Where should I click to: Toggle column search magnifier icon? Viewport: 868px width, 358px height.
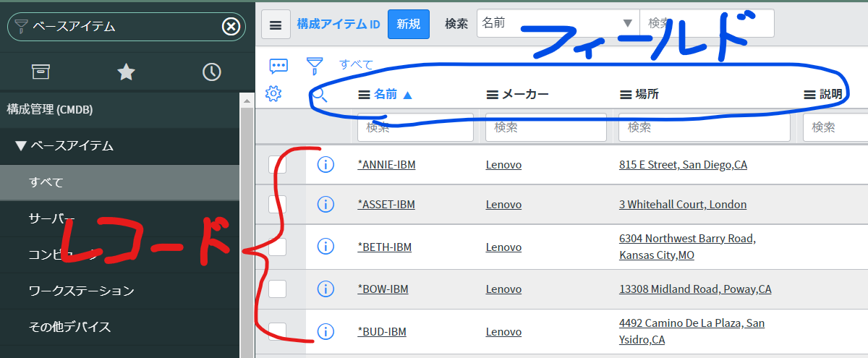(x=320, y=95)
